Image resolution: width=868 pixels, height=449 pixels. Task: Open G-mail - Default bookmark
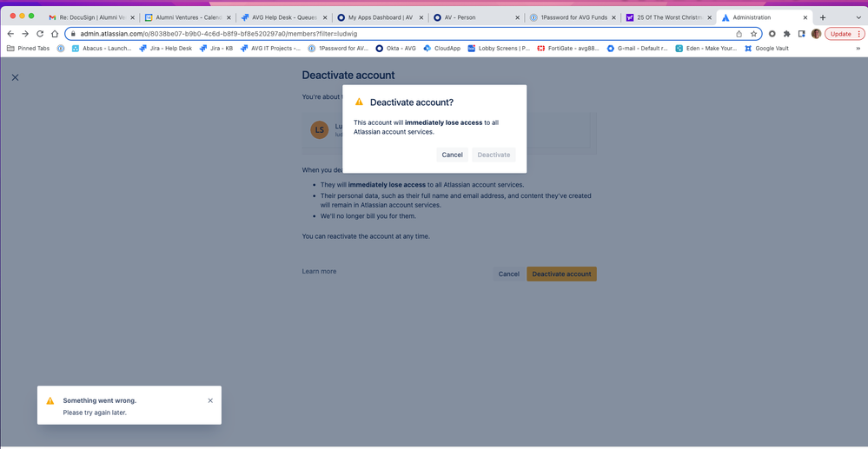click(x=638, y=48)
